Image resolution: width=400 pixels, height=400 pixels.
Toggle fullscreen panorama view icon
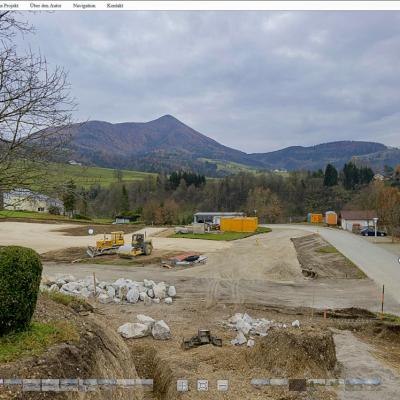203,385
